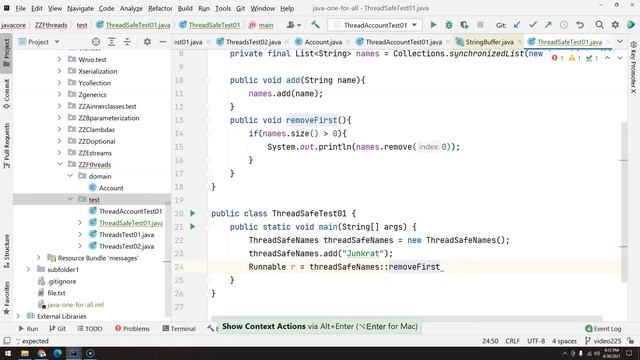640x360 pixels.
Task: Toggle Key Promoter X side panel
Action: [x=633, y=67]
